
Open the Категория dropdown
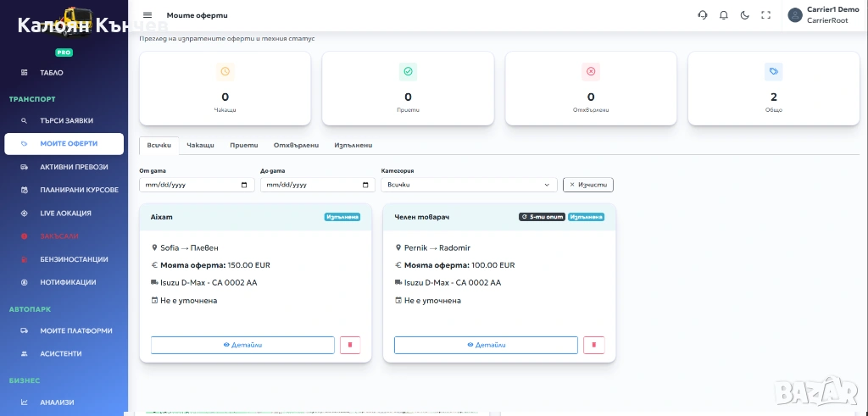pos(469,185)
